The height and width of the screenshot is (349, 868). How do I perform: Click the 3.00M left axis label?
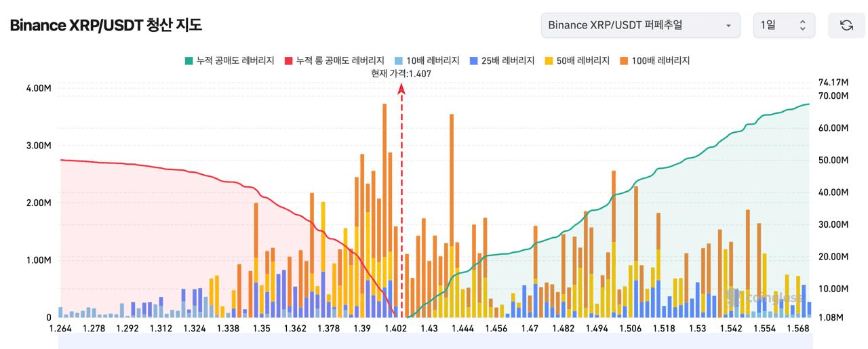pyautogui.click(x=39, y=146)
